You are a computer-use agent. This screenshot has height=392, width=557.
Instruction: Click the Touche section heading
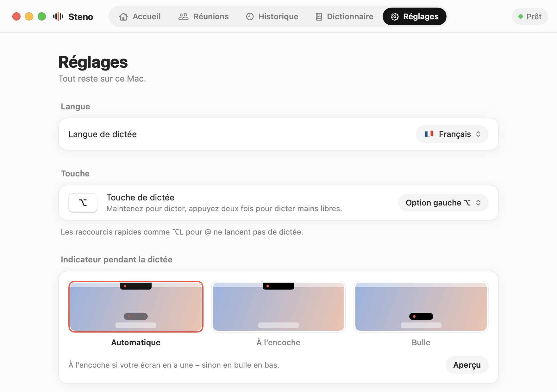pyautogui.click(x=75, y=174)
